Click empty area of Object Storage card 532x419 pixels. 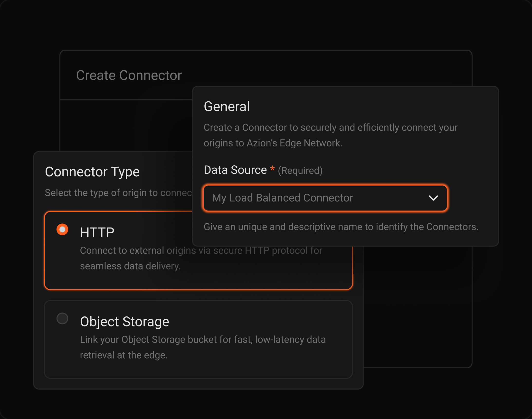point(270,319)
